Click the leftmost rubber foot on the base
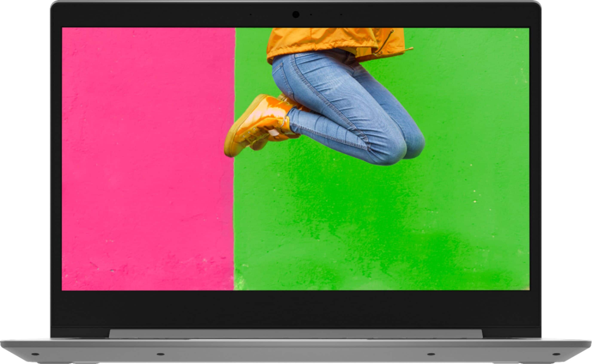Screen dimensions: 592x364 (x=35, y=354)
